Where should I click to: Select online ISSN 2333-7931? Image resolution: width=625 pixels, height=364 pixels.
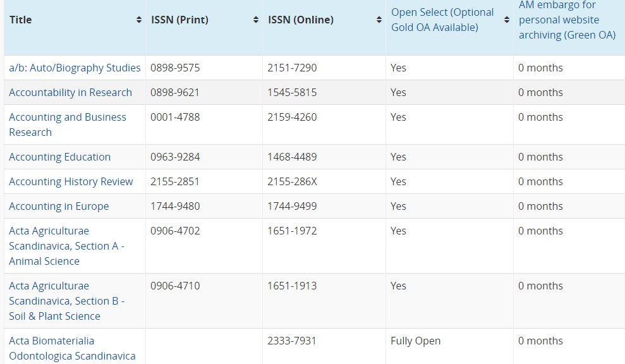click(x=292, y=341)
